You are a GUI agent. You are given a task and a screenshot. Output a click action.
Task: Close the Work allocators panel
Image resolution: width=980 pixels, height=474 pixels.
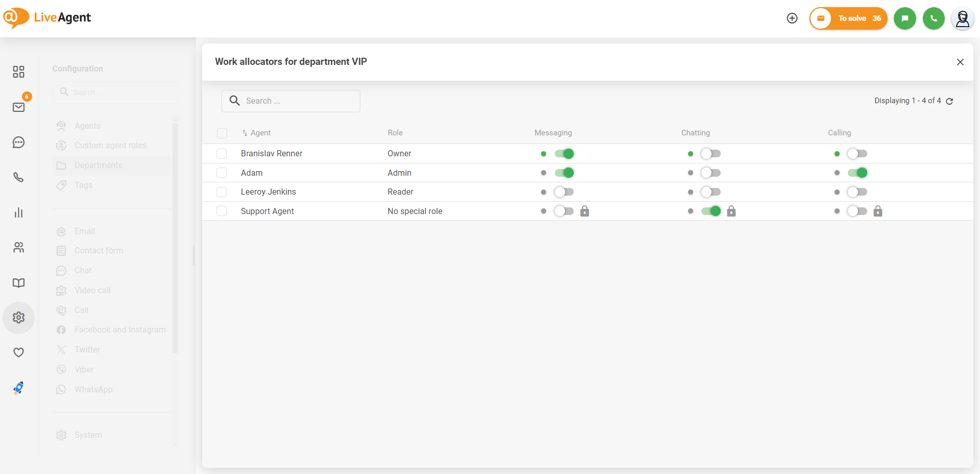960,62
